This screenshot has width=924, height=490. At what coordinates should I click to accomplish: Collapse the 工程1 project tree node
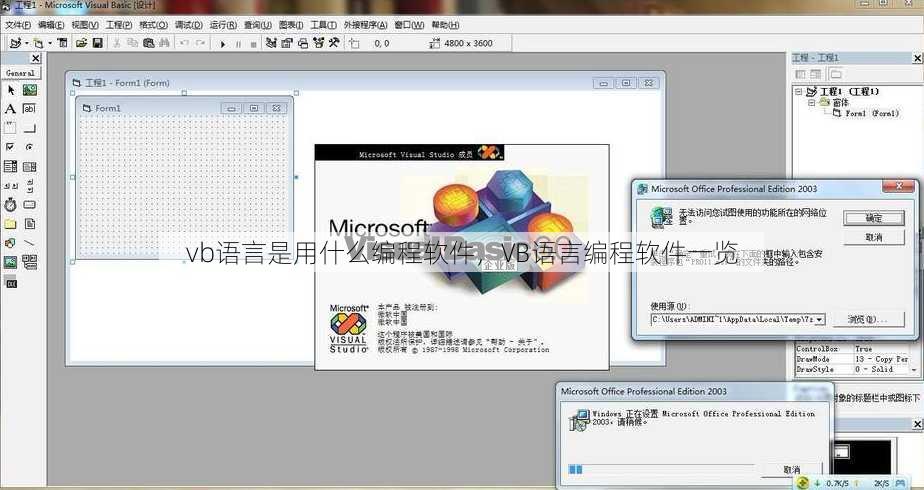pyautogui.click(x=798, y=92)
